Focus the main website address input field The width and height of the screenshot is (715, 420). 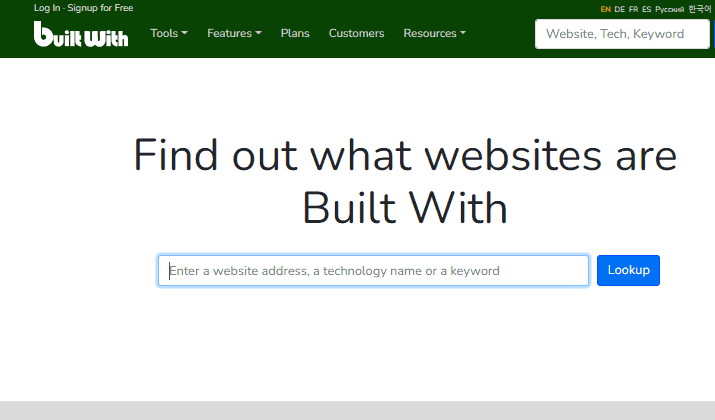point(373,271)
